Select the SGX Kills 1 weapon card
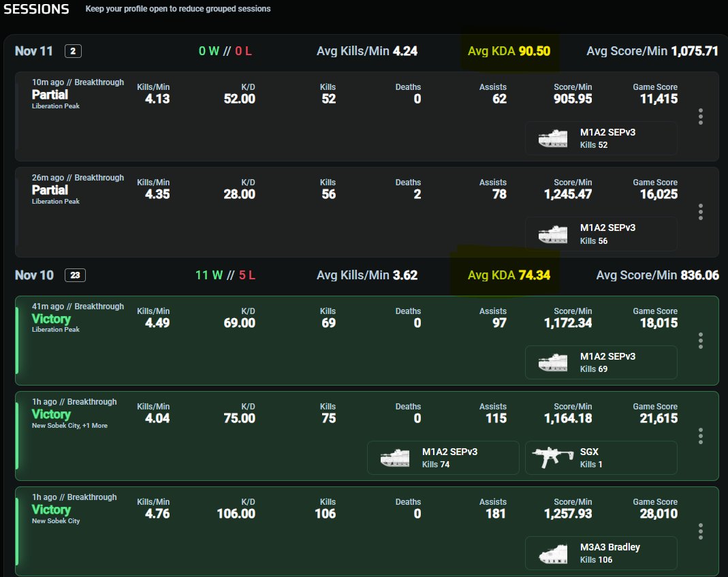The image size is (728, 577). click(x=601, y=458)
